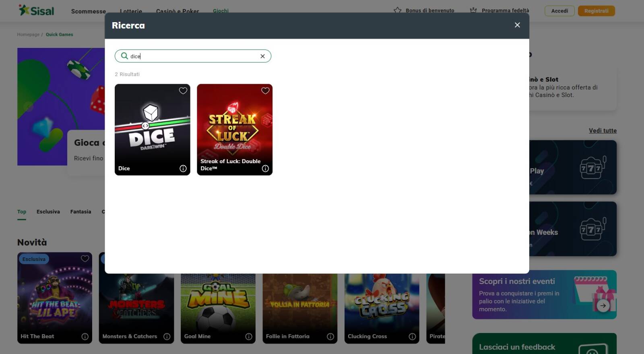Viewport: 644px width, 354px height.
Task: Click the Sisal logo
Action: (36, 11)
